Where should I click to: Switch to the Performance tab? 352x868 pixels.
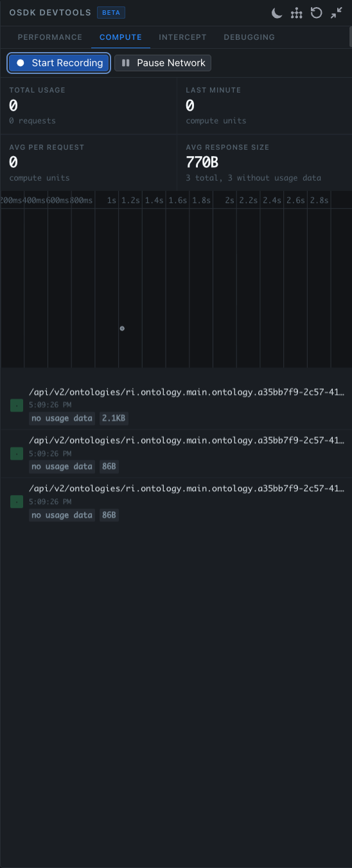(x=50, y=37)
